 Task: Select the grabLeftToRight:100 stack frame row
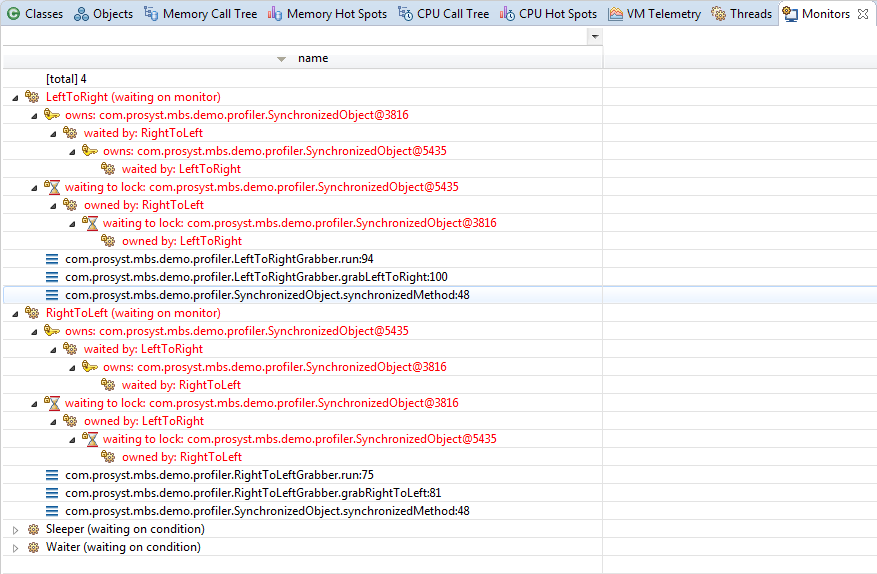(x=256, y=277)
